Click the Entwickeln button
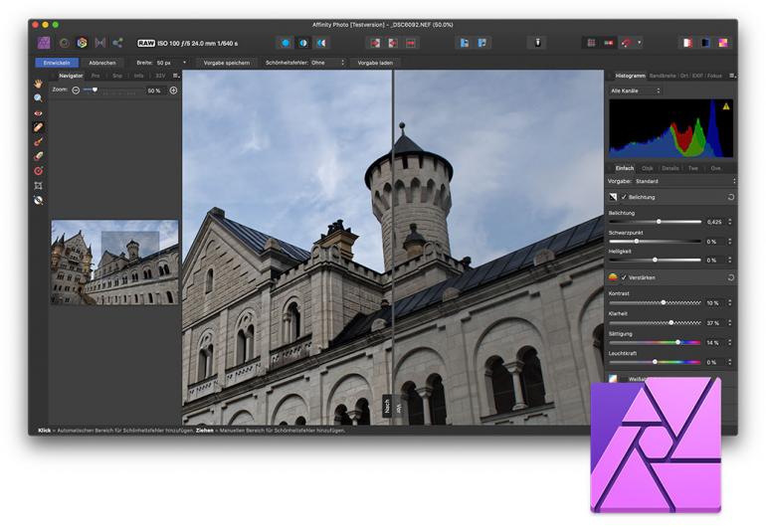Screen dimensions: 766x532 click(x=57, y=63)
